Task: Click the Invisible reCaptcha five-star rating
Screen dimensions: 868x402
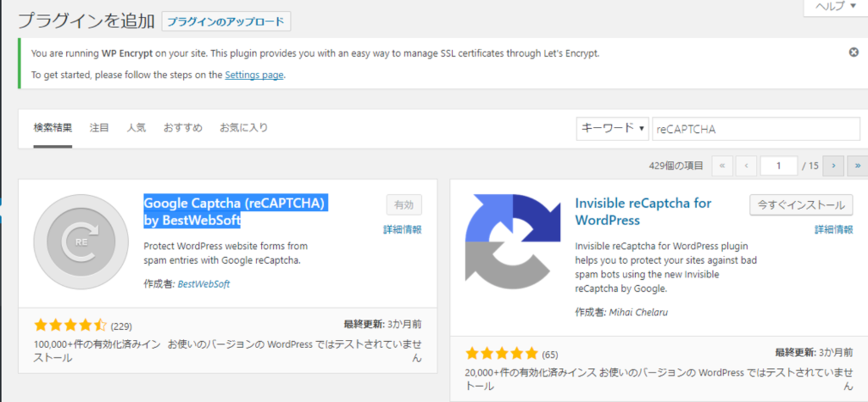Action: click(x=501, y=353)
